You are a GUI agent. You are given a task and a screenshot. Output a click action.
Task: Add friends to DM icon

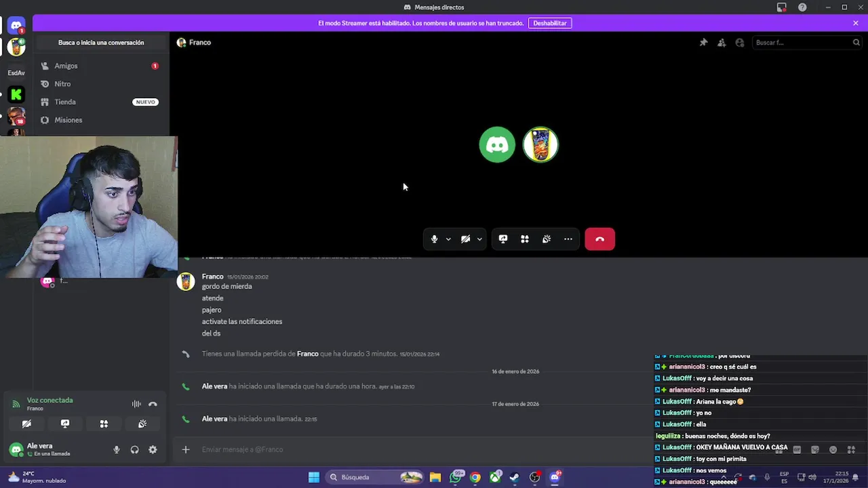722,43
